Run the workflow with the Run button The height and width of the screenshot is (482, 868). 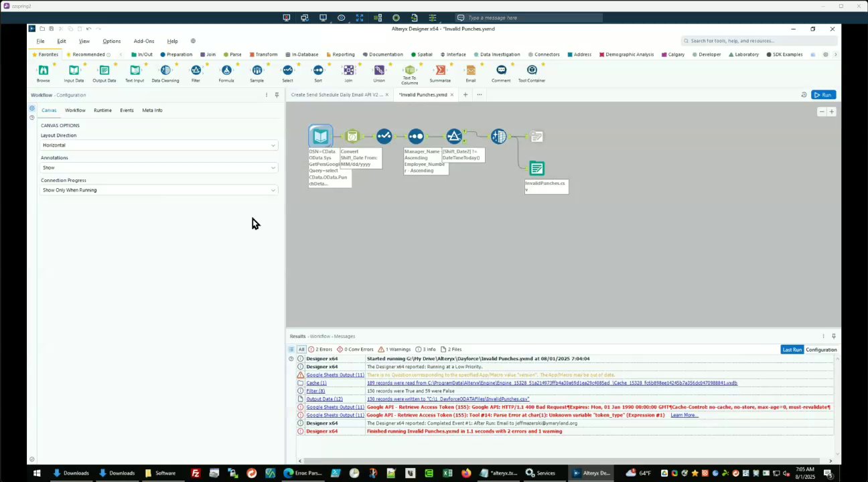823,95
